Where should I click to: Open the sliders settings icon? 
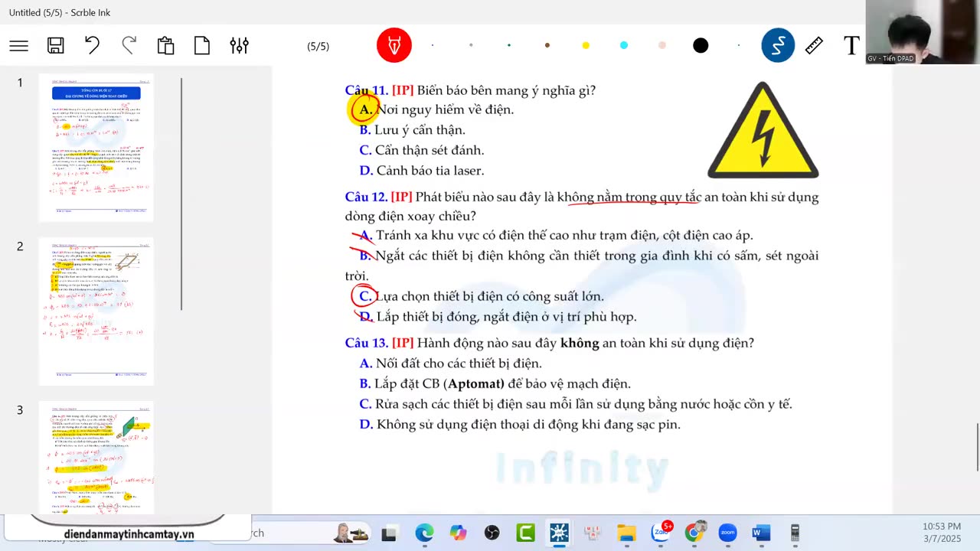239,46
